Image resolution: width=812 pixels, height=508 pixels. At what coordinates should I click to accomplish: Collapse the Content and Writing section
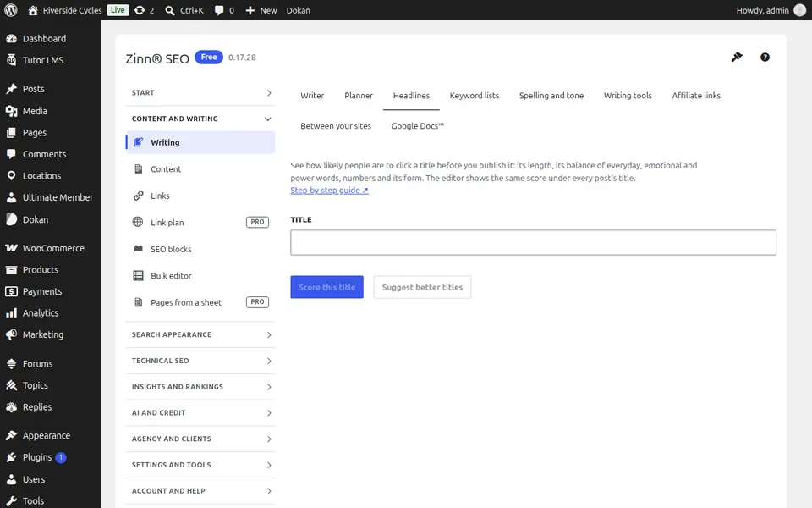[x=200, y=119]
